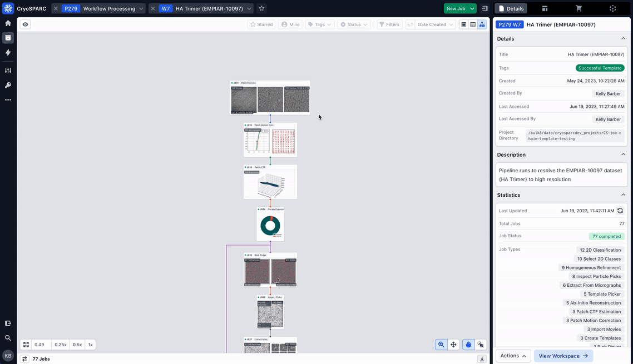The height and width of the screenshot is (364, 633).
Task: Toggle the Starred filter
Action: tap(261, 24)
